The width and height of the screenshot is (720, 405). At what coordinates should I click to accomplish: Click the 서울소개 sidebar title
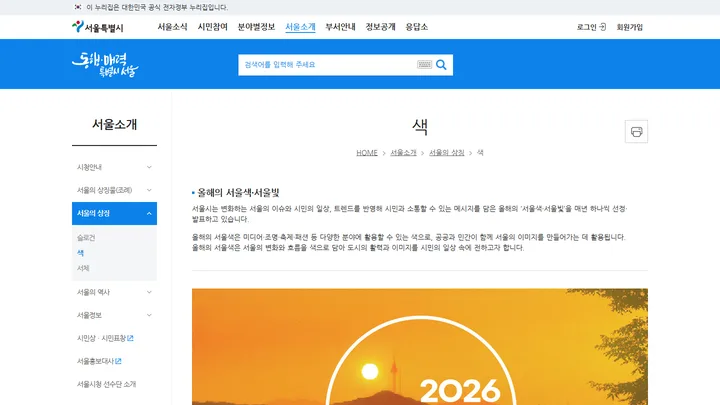click(114, 124)
